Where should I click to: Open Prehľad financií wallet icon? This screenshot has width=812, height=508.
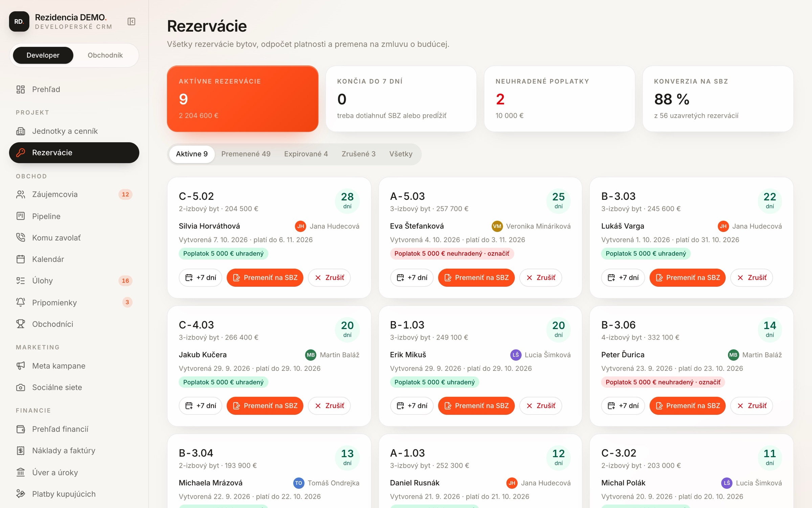tap(21, 429)
